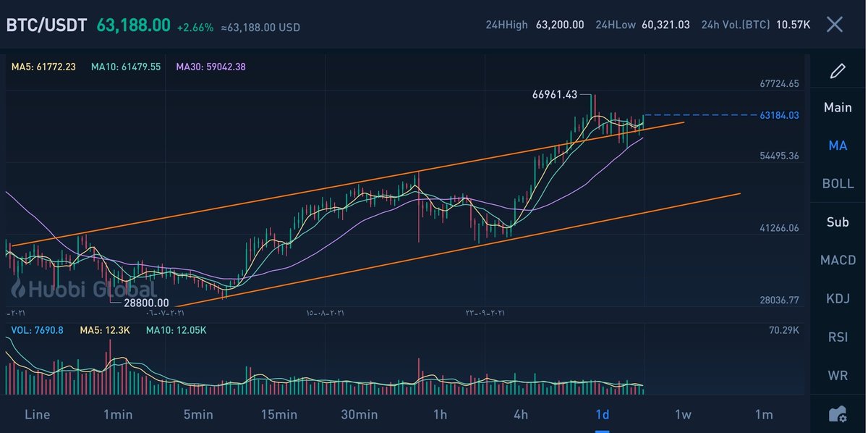
Task: Click the 63,188.00 current price
Action: (x=133, y=25)
